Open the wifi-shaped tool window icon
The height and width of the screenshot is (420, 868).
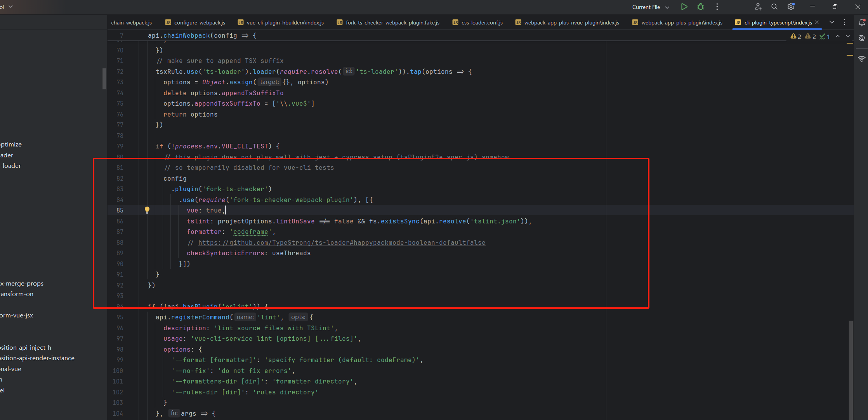click(861, 59)
